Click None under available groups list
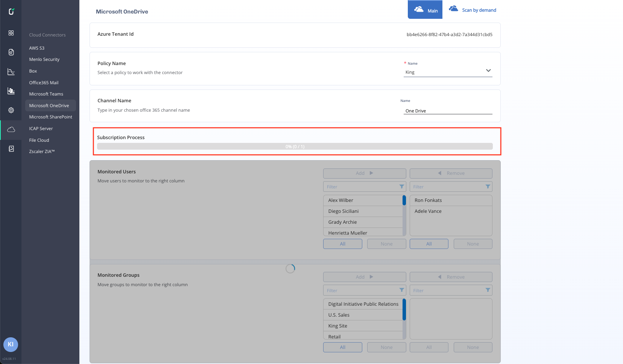Viewport: 623px width, 364px height. pyautogui.click(x=387, y=347)
